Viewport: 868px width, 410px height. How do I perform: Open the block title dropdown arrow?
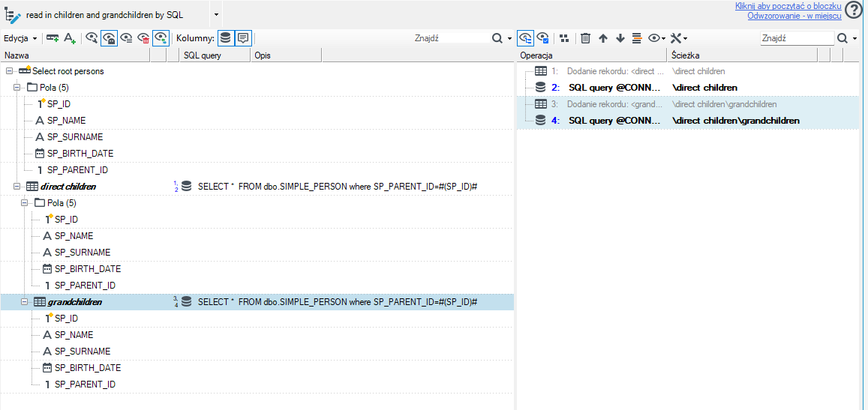[x=216, y=13]
